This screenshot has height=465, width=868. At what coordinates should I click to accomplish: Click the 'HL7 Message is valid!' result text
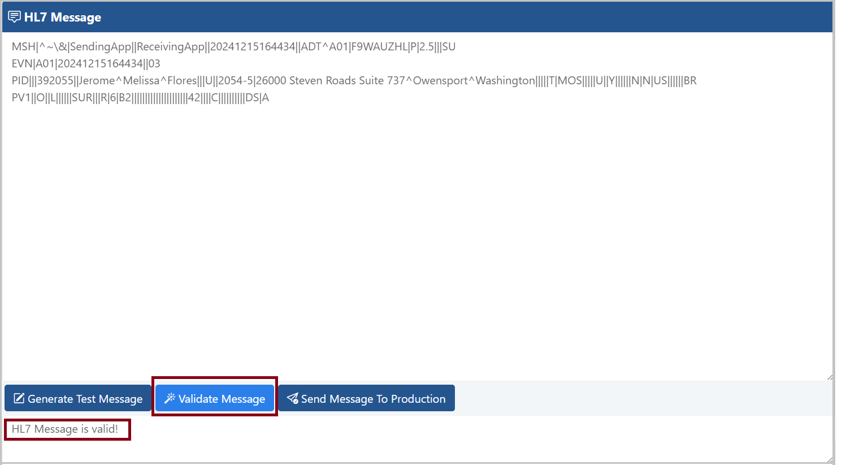(x=65, y=429)
